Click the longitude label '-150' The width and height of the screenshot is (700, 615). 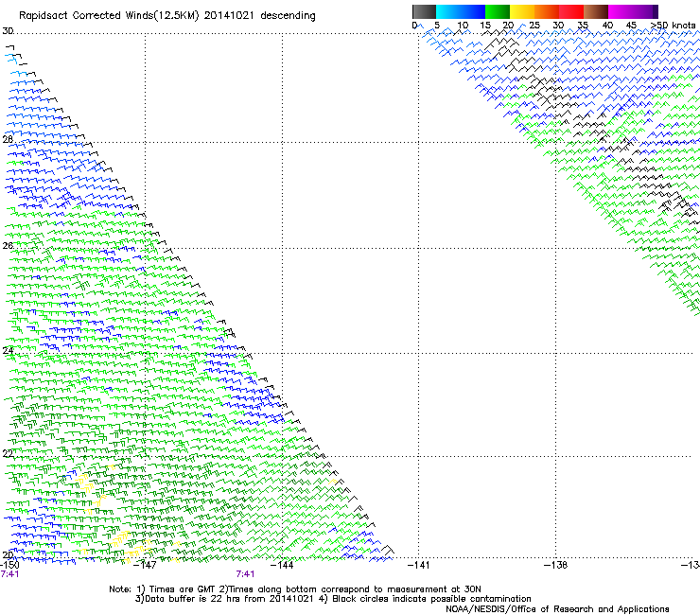[9, 565]
